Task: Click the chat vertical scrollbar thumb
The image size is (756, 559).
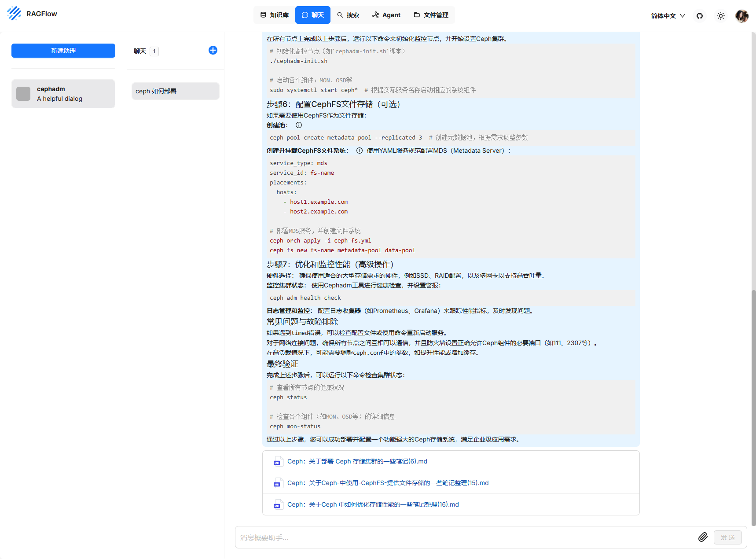Action: [753, 408]
